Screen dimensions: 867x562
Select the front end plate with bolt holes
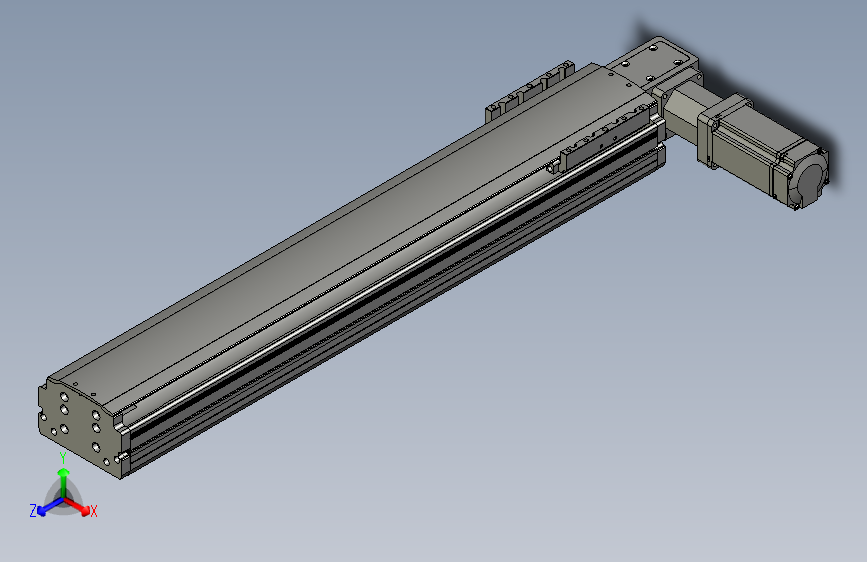80,427
